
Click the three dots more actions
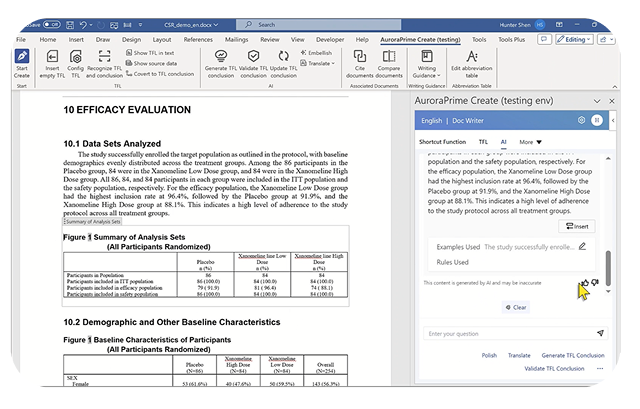coord(600,369)
